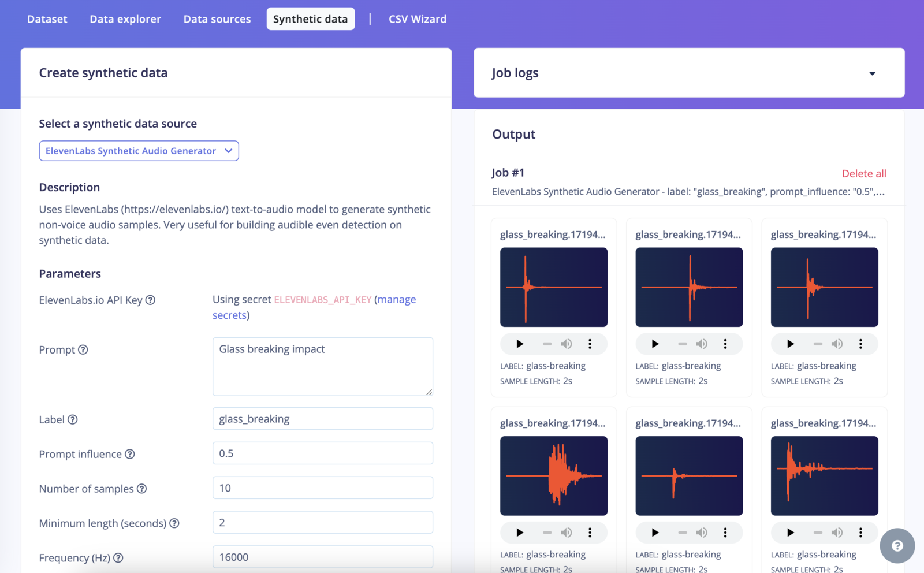This screenshot has width=924, height=573.
Task: Open waveform thumbnail of second top-row sample
Action: coord(689,287)
